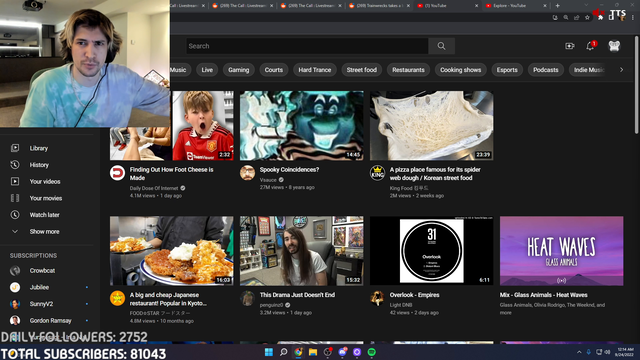Open File Explorer from the taskbar
Screen dimensions: 640x360
(313, 352)
